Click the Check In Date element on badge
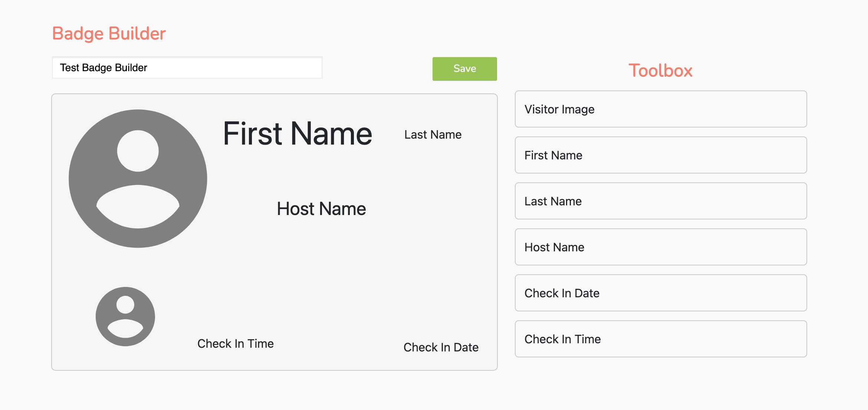 click(441, 347)
